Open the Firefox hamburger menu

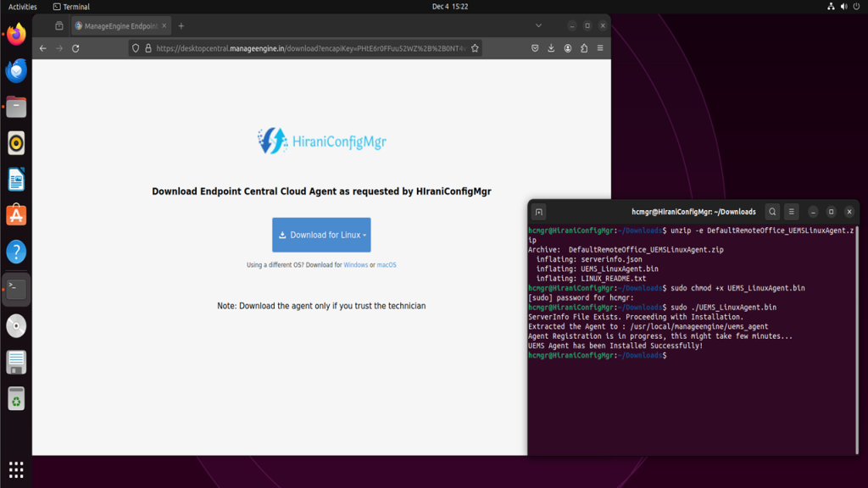click(600, 48)
